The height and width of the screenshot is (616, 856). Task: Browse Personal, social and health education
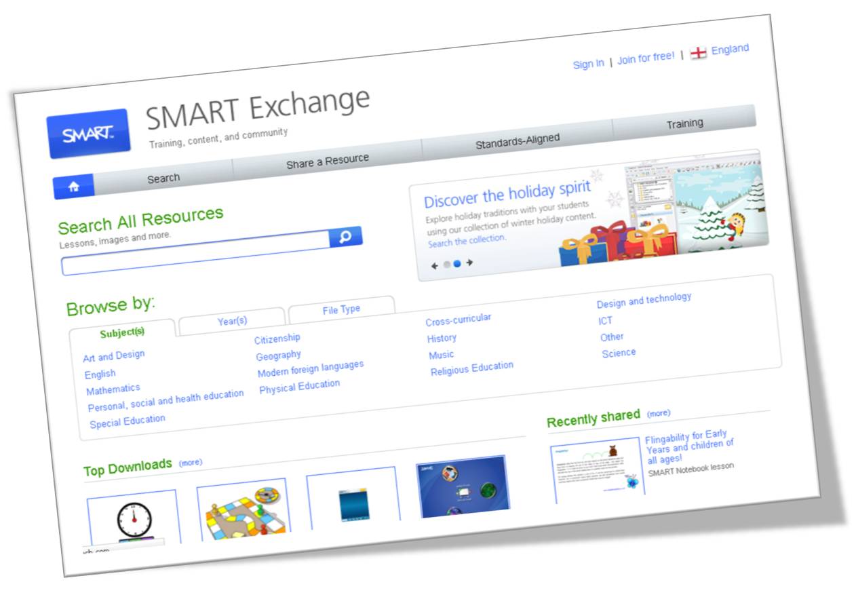pos(166,401)
